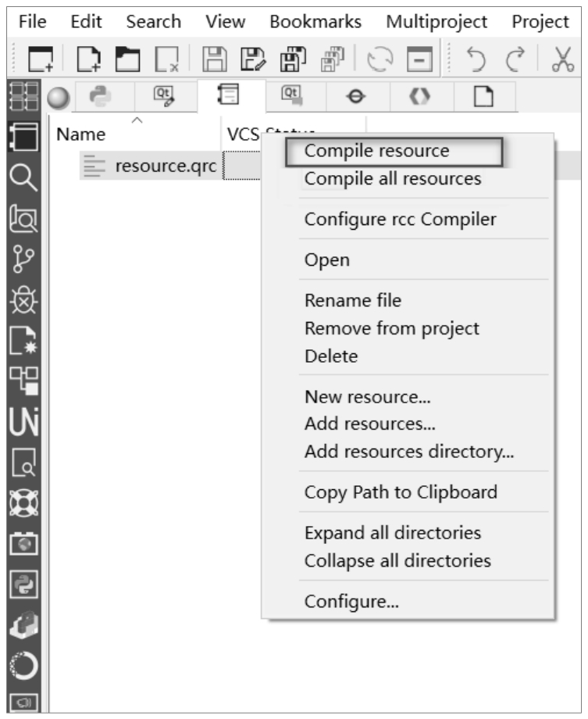This screenshot has width=588, height=719.
Task: Select Copy Path to Clipboard
Action: [x=401, y=493]
